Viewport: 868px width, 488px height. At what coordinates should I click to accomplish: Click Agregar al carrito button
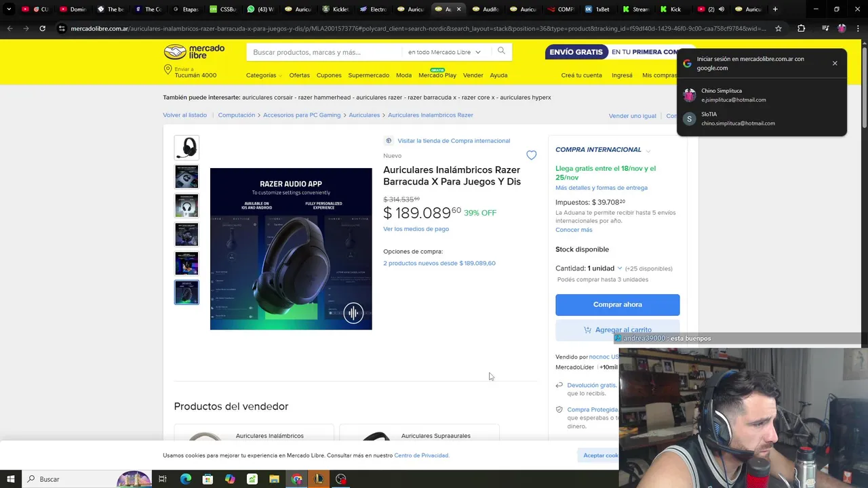click(x=617, y=329)
